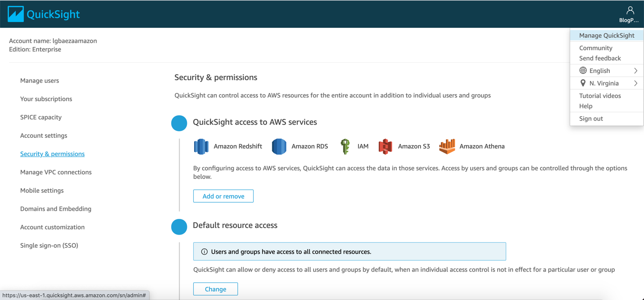644x300 pixels.
Task: Navigate to Manage VPC connections
Action: pyautogui.click(x=56, y=172)
